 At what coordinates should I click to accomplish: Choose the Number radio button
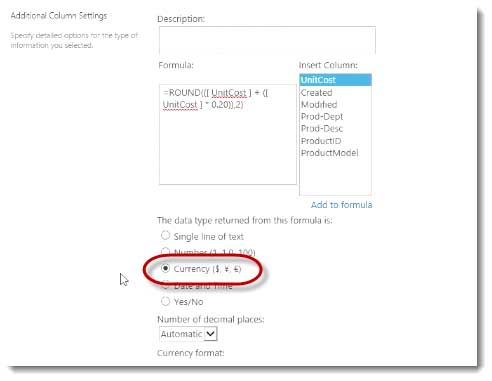pos(165,251)
